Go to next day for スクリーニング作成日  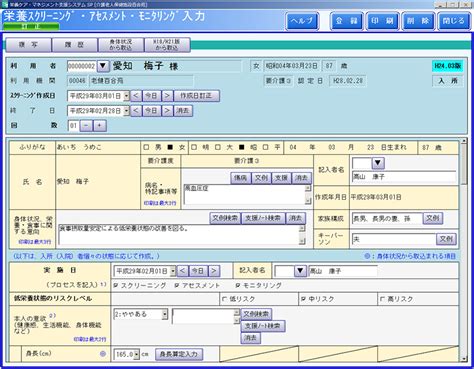(167, 96)
